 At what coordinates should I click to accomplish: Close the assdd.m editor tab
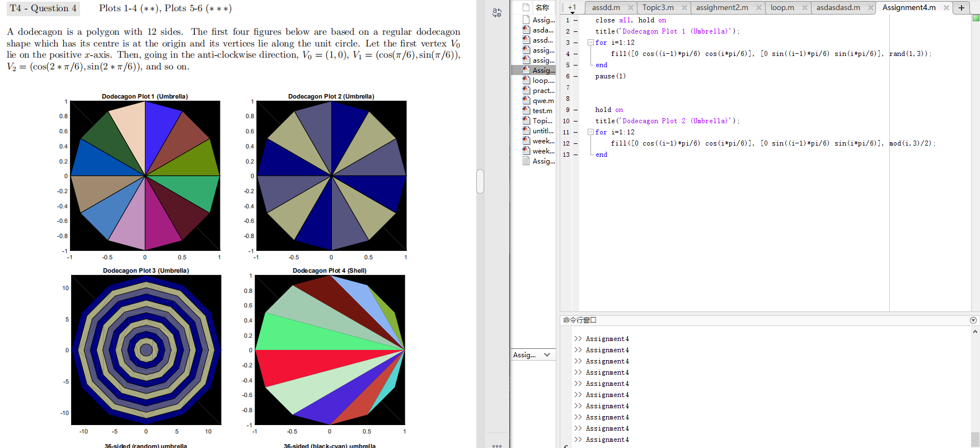click(631, 8)
